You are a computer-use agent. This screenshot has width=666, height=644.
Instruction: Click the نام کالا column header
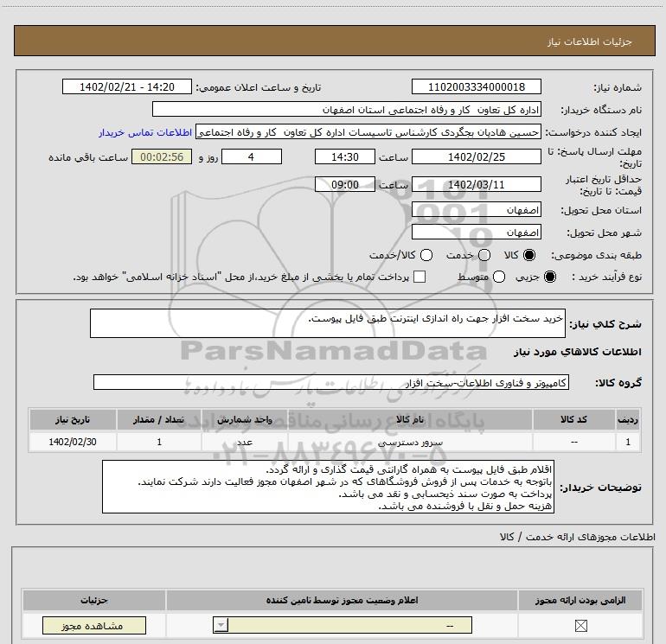point(410,419)
